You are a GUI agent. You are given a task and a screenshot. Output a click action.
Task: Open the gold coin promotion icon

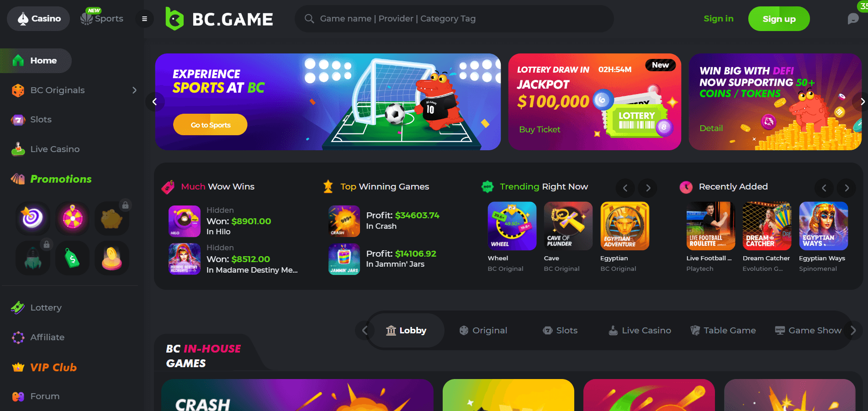[112, 258]
